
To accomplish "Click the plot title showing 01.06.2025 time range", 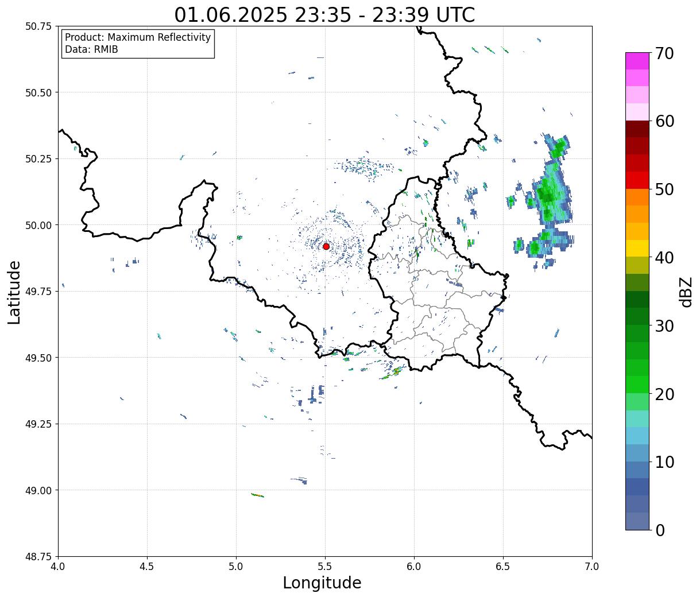I will click(324, 14).
